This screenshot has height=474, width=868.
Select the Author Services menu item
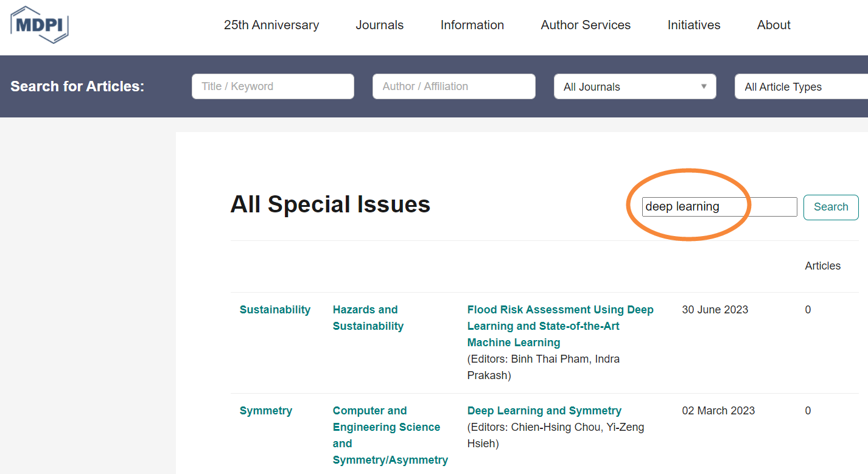click(585, 25)
